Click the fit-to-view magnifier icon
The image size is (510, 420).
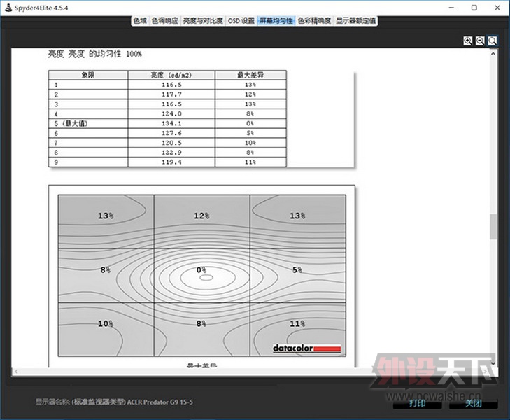(x=493, y=41)
